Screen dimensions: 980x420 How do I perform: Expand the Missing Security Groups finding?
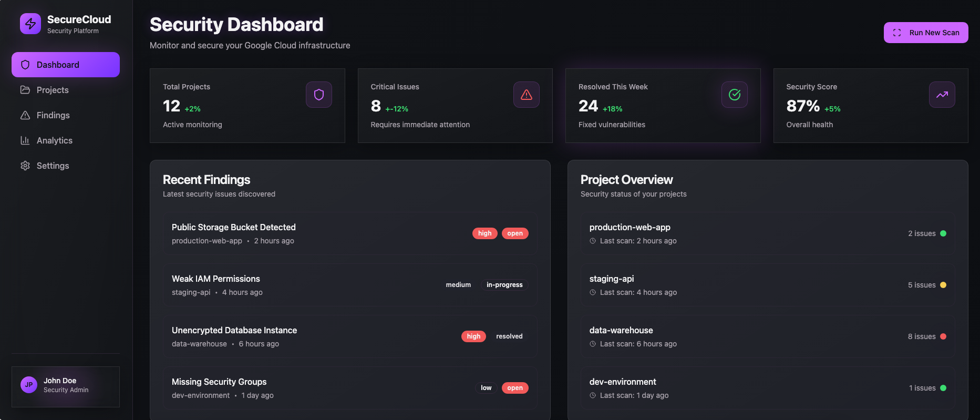(350, 387)
